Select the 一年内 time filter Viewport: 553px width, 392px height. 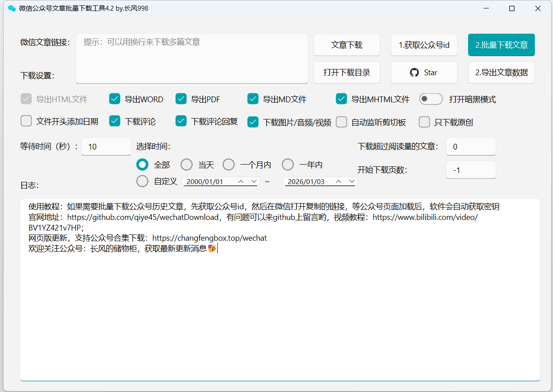[288, 164]
